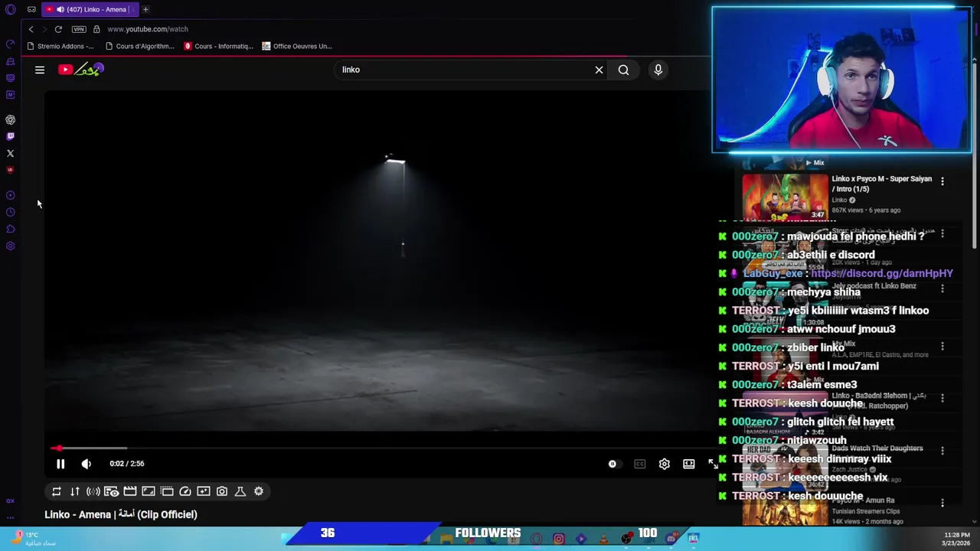Clear the search text with X

[x=599, y=70]
